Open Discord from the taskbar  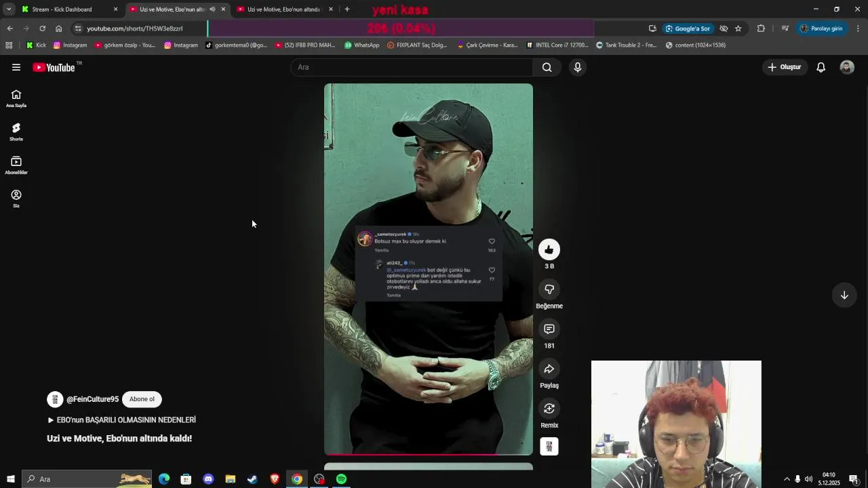(x=208, y=479)
